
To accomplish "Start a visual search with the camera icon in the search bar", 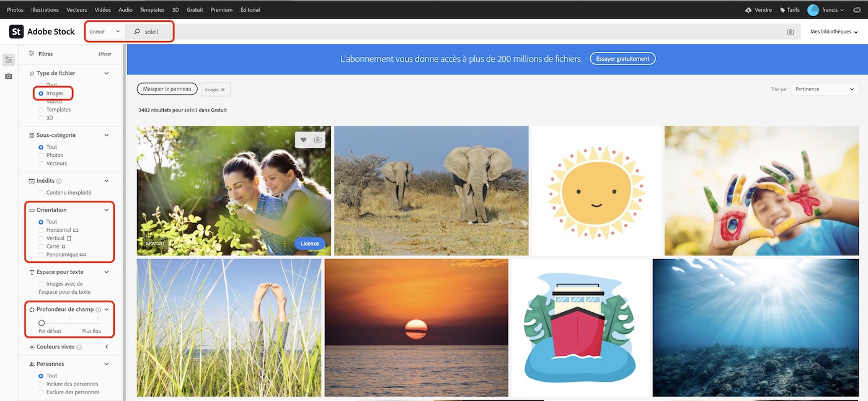I will pos(790,31).
